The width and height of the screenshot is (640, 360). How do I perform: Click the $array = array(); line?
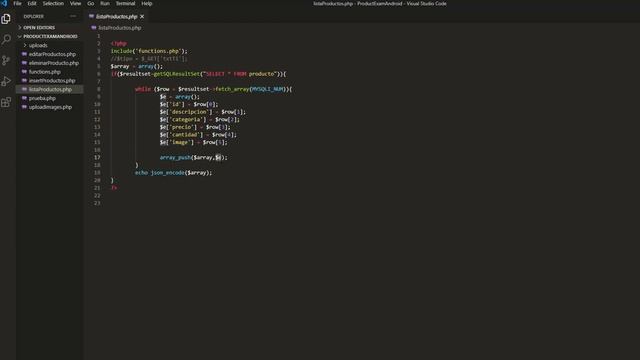coord(137,66)
